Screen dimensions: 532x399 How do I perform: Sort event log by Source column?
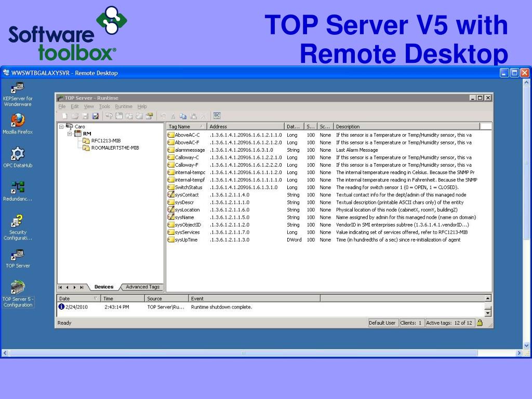click(166, 299)
